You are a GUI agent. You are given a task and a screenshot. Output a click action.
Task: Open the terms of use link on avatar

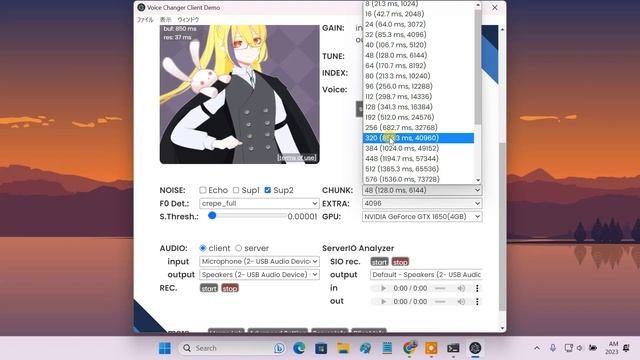click(x=297, y=158)
